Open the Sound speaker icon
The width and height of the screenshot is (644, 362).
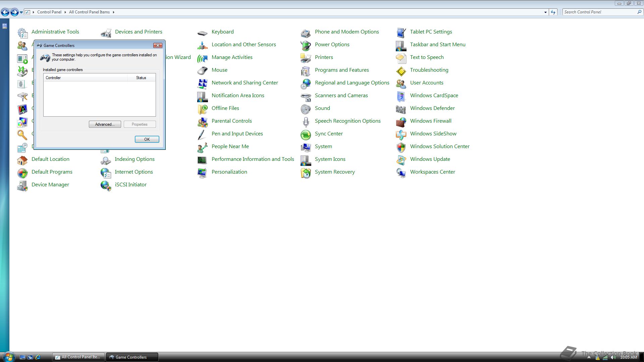pos(306,109)
